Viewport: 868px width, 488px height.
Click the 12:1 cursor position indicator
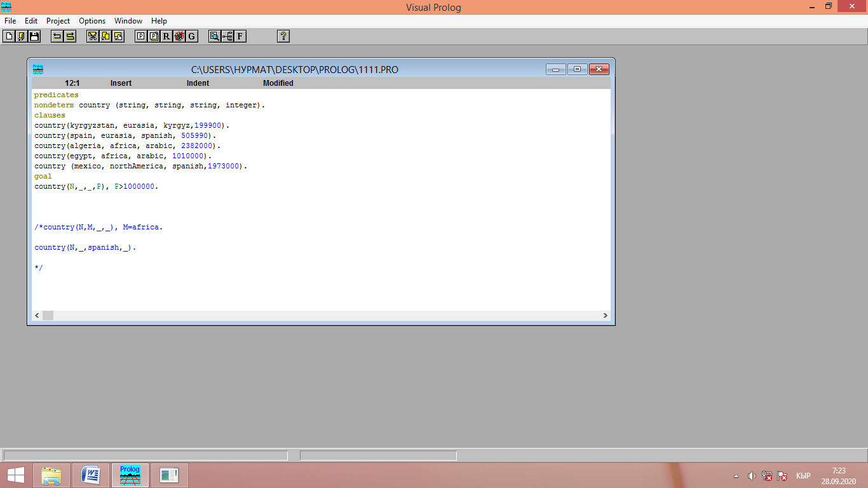[x=72, y=83]
